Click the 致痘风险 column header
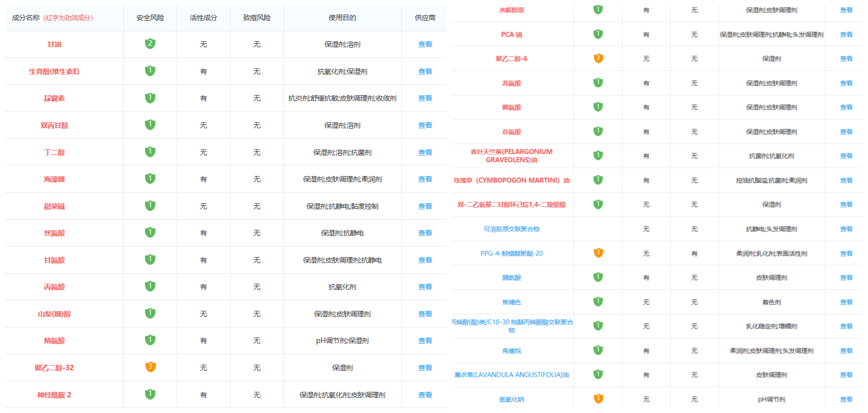This screenshot has width=868, height=413. pyautogui.click(x=257, y=18)
